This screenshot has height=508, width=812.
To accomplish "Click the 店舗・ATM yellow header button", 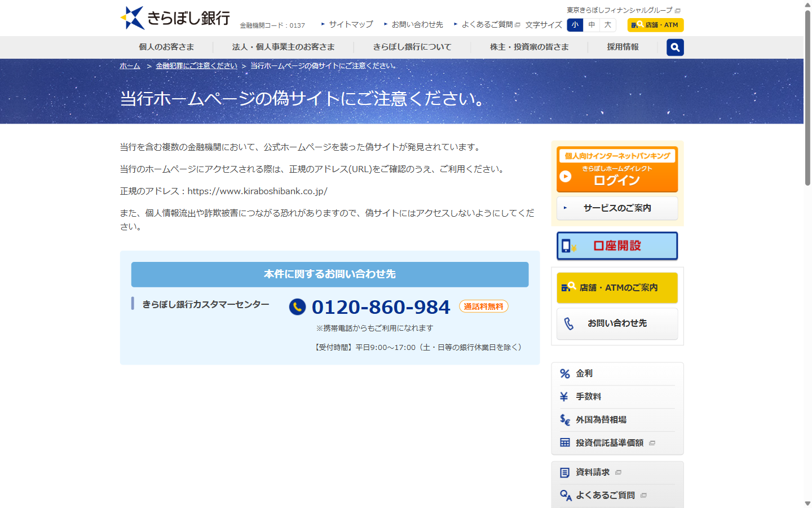I will click(655, 25).
